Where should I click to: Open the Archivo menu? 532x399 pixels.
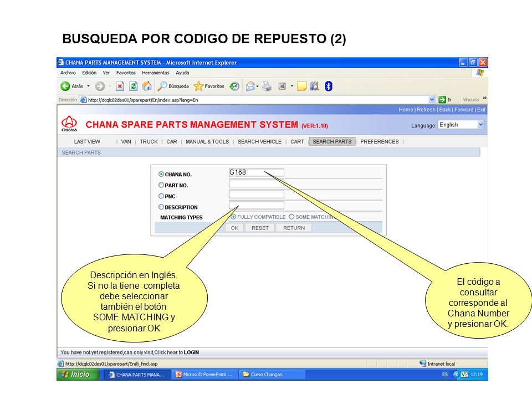(x=68, y=73)
